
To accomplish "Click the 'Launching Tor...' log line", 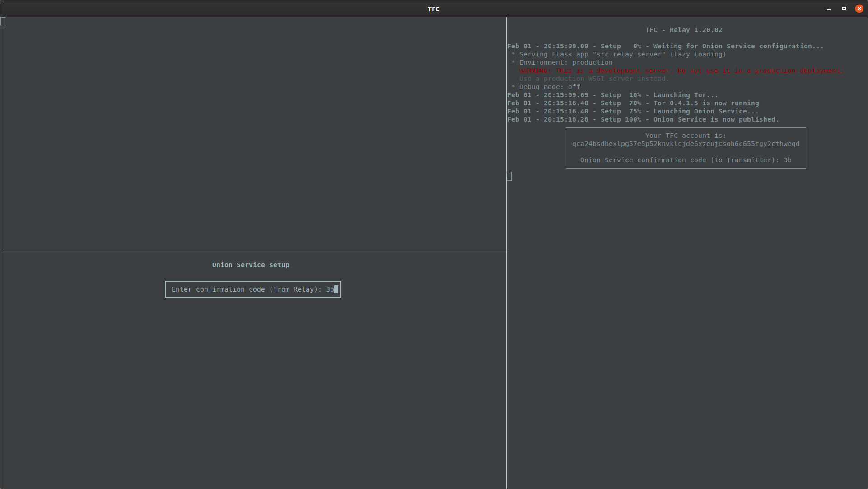I will (x=612, y=95).
